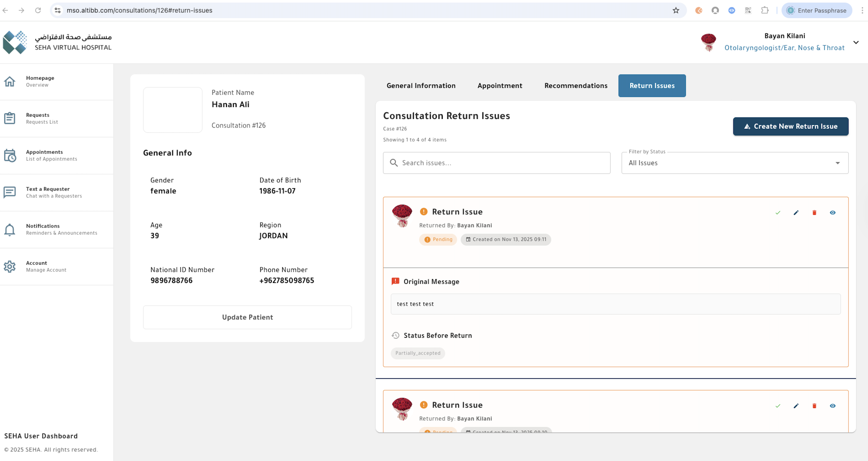Viewport: 868px width, 461px height.
Task: Click pencil edit icon on first Return Issue
Action: pyautogui.click(x=796, y=213)
